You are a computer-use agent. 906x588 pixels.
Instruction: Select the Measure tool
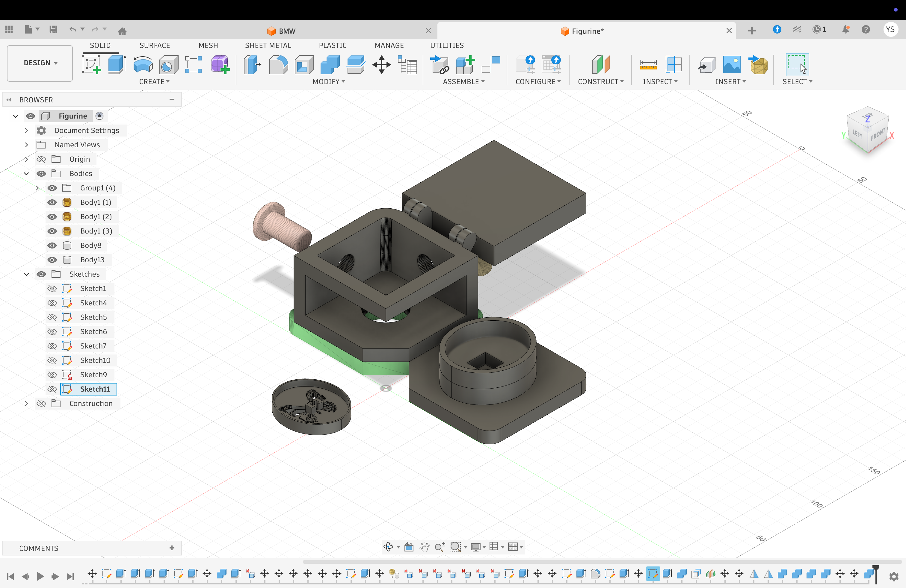pyautogui.click(x=648, y=65)
